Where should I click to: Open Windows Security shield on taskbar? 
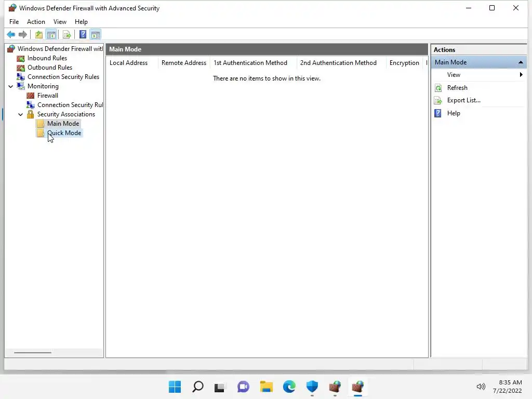pos(312,387)
